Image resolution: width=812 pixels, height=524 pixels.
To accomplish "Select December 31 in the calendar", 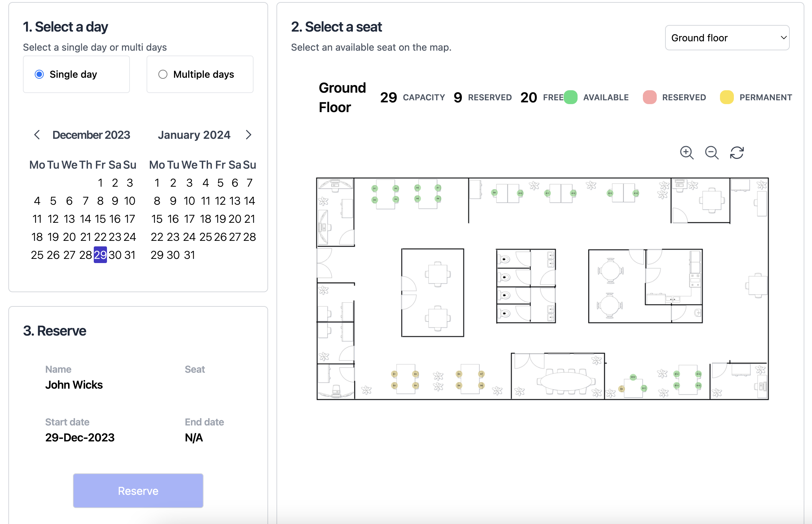I will [130, 255].
